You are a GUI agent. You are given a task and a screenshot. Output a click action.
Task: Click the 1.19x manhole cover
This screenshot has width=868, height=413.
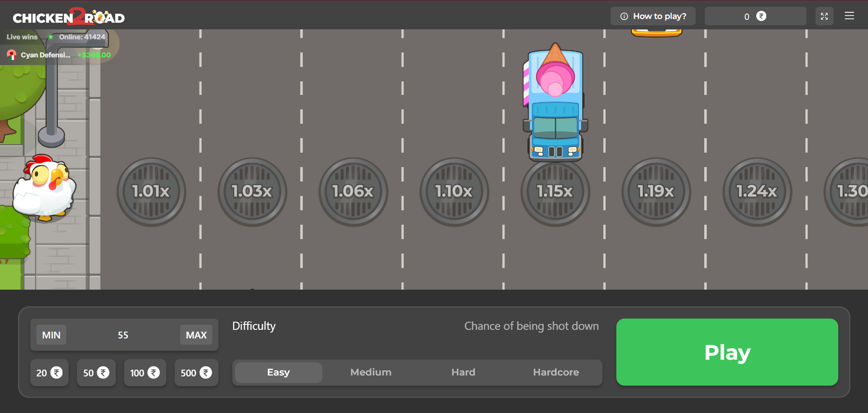[656, 192]
